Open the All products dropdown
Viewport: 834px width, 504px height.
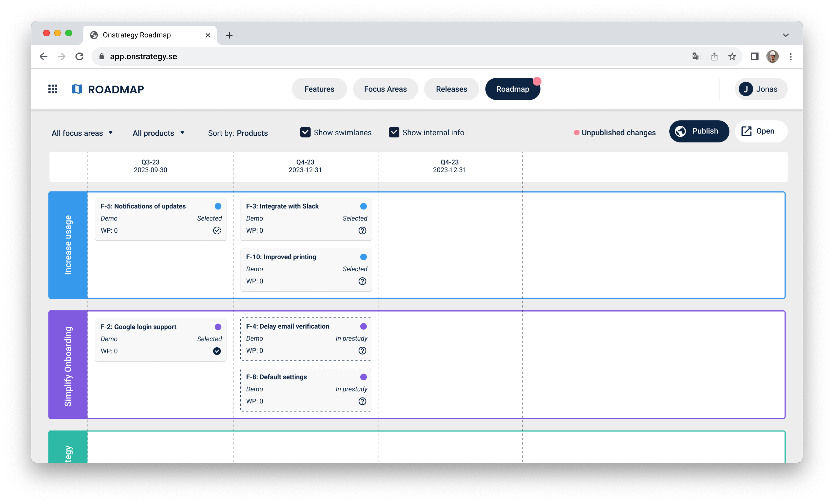coord(158,133)
